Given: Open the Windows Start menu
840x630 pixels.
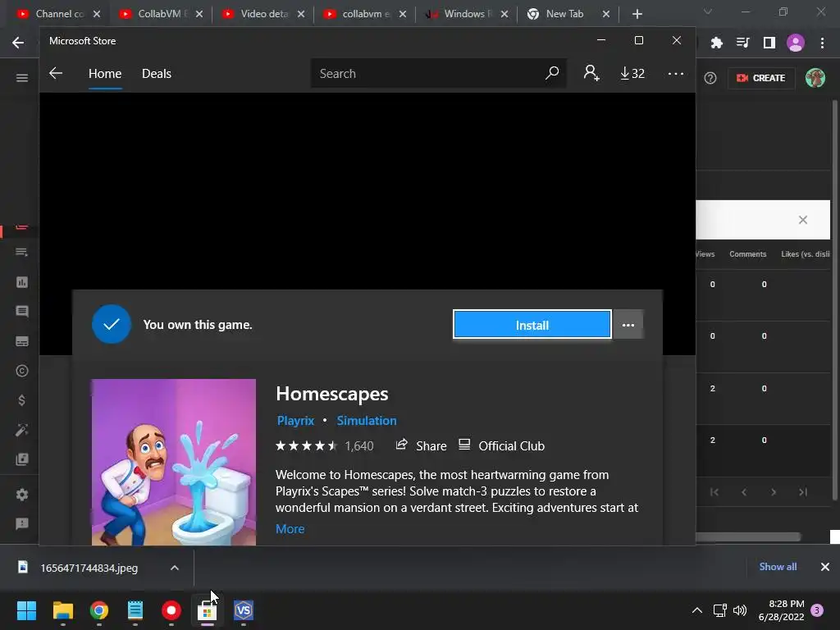Looking at the screenshot, I should point(26,610).
